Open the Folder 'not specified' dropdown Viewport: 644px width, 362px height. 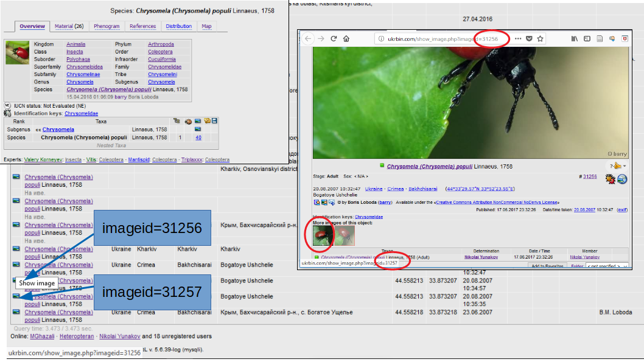(606, 266)
